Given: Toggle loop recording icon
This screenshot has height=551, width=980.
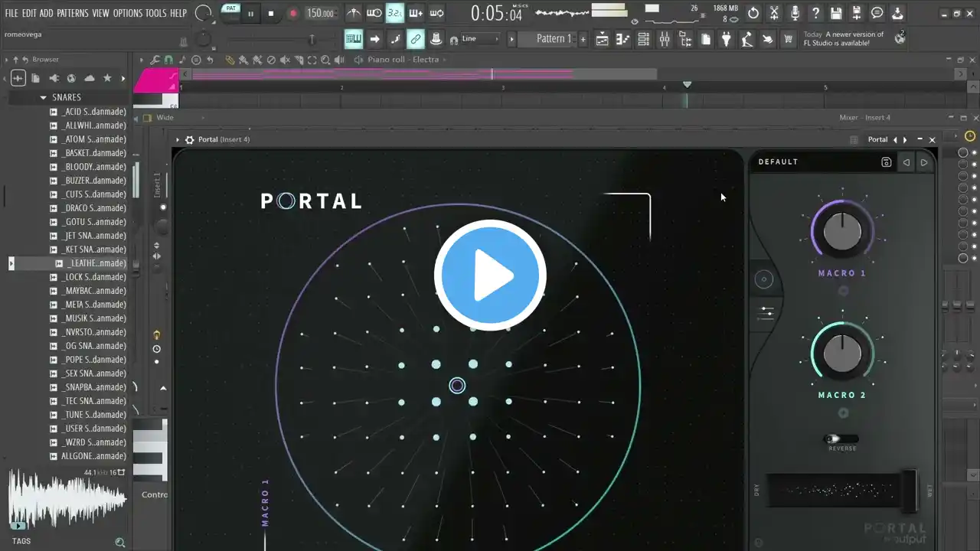Looking at the screenshot, I should [436, 13].
